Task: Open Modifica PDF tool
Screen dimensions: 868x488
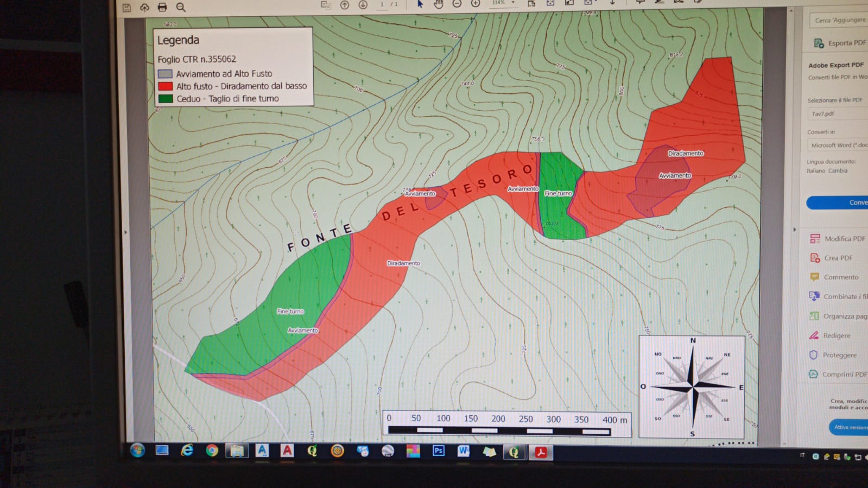Action: (839, 238)
